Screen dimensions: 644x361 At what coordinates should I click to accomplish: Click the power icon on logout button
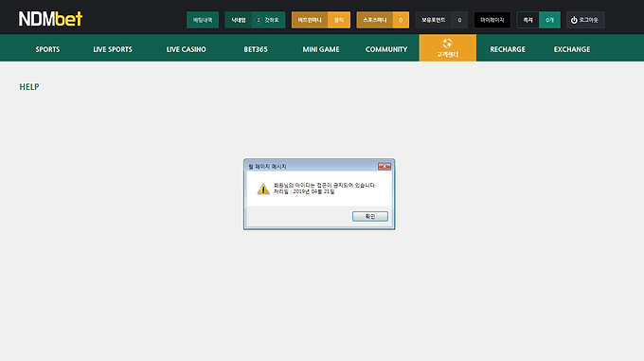[574, 20]
